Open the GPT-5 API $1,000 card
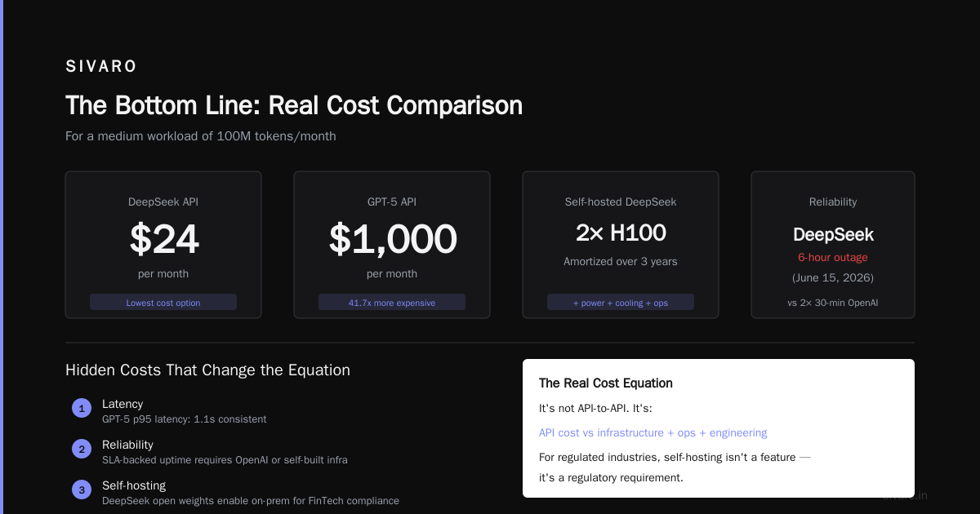Screen dimensions: 980x514 point(392,245)
